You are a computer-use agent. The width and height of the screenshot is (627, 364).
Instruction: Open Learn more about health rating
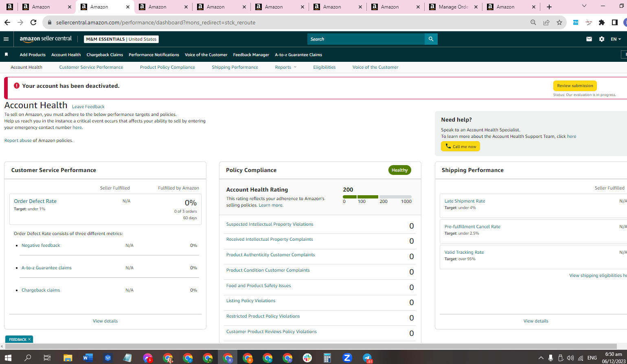(270, 205)
